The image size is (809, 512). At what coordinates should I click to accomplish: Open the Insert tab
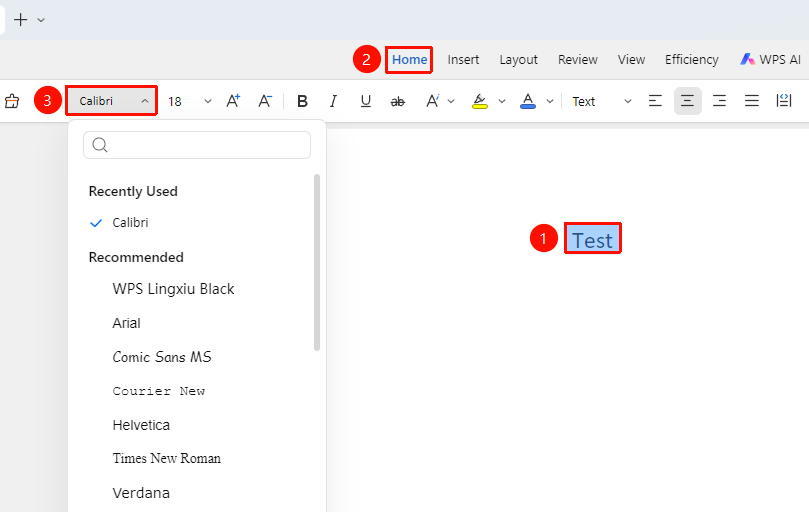click(x=463, y=60)
